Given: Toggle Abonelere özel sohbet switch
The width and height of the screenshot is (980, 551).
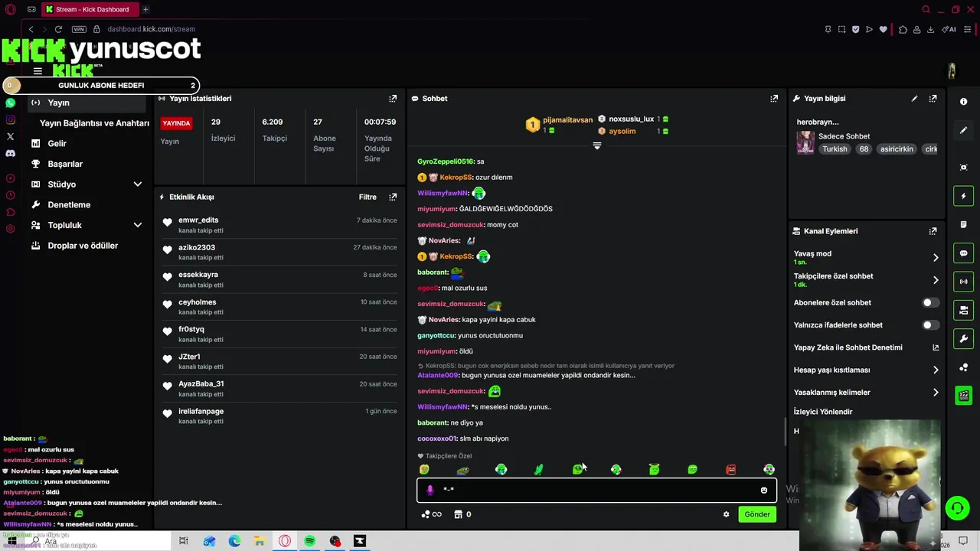Looking at the screenshot, I should click(x=930, y=302).
